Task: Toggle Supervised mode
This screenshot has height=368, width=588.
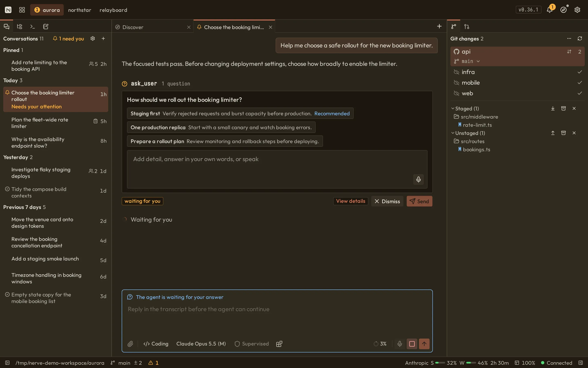Action: [x=252, y=344]
